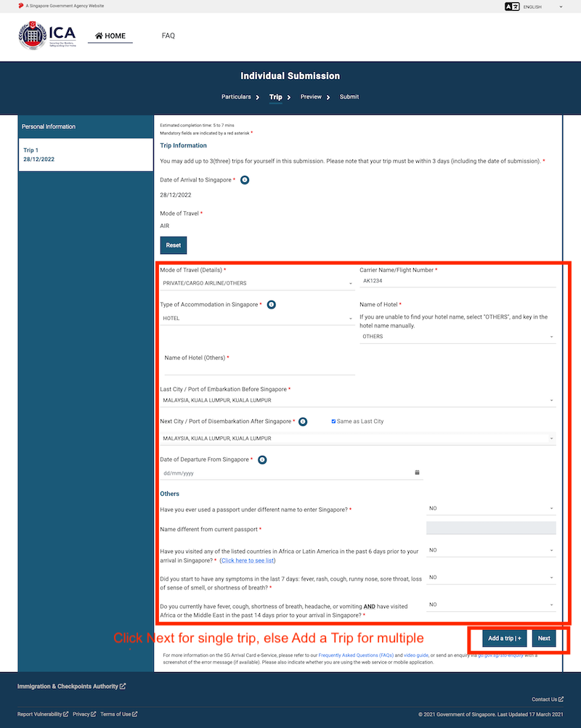Image resolution: width=581 pixels, height=728 pixels.
Task: Click info icon beside Next City label
Action: click(x=303, y=422)
